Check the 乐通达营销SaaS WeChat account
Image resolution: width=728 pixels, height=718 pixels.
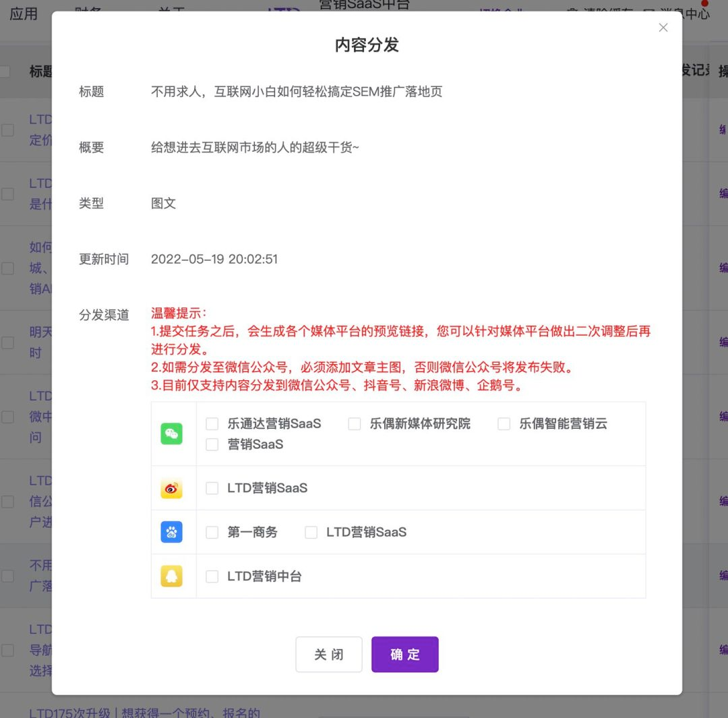coord(212,423)
